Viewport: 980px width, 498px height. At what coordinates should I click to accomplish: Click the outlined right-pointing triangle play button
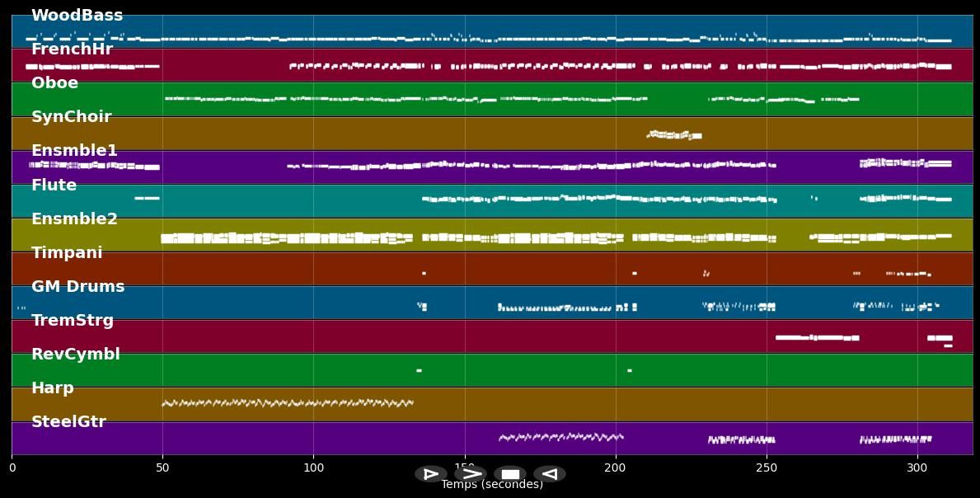[x=430, y=474]
